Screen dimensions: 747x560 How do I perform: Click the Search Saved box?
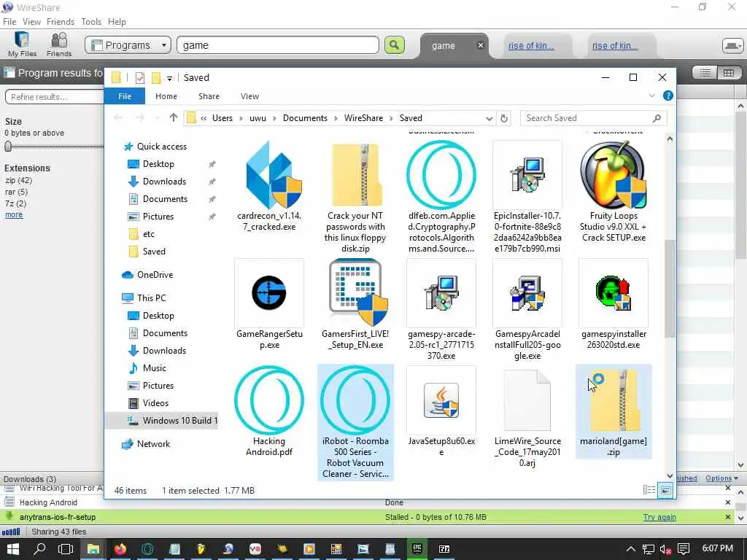[x=594, y=118]
